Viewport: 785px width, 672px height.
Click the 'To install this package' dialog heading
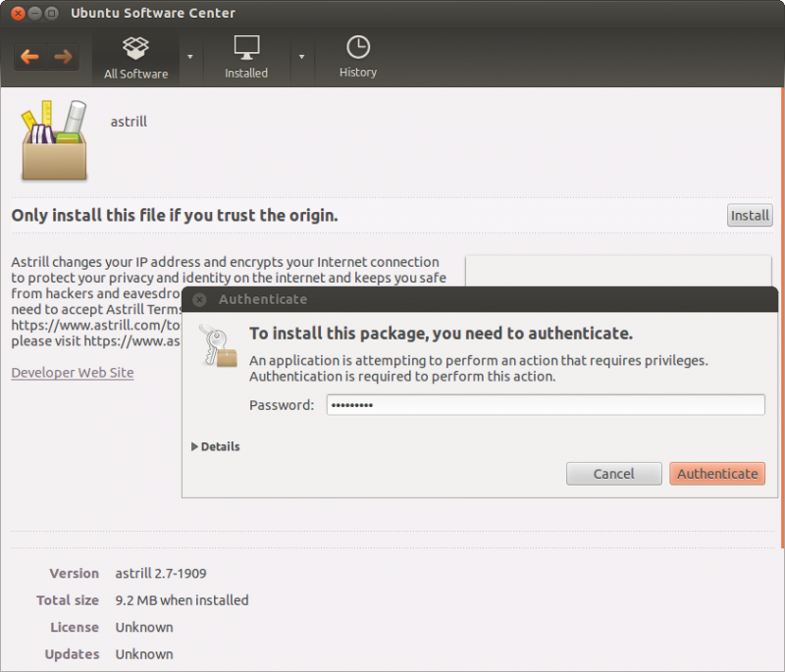[441, 334]
